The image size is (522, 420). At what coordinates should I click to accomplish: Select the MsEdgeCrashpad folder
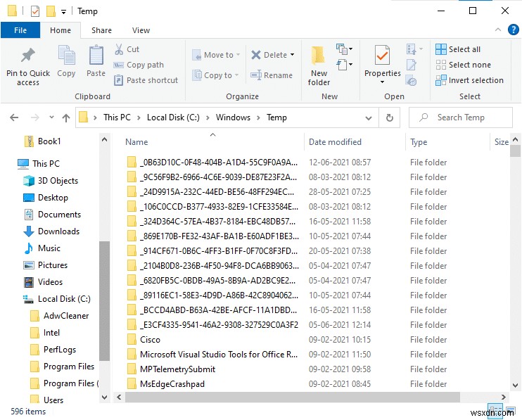tap(166, 384)
